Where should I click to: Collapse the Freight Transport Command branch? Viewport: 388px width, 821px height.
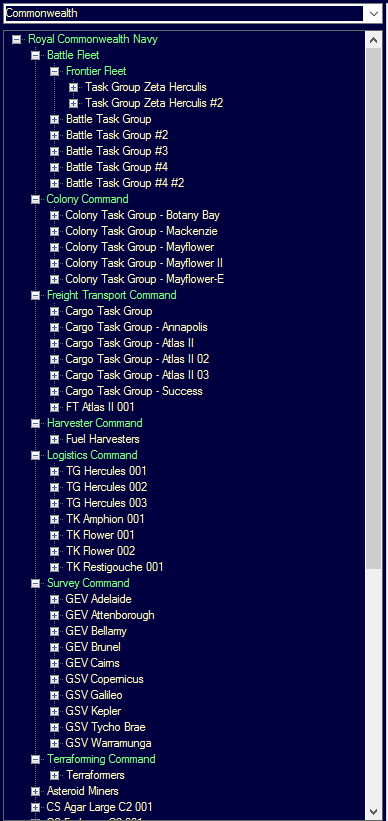[x=36, y=295]
